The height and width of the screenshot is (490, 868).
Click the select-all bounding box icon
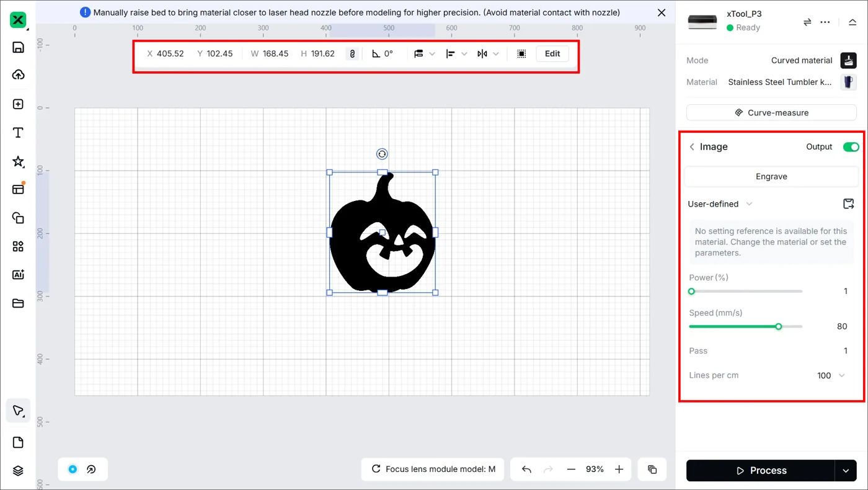521,54
